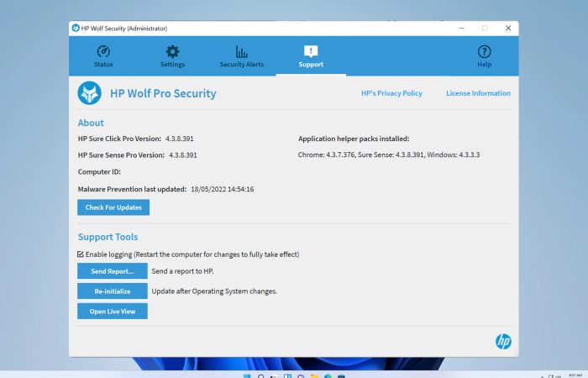Open the Help section
The image size is (588, 378).
tap(484, 56)
